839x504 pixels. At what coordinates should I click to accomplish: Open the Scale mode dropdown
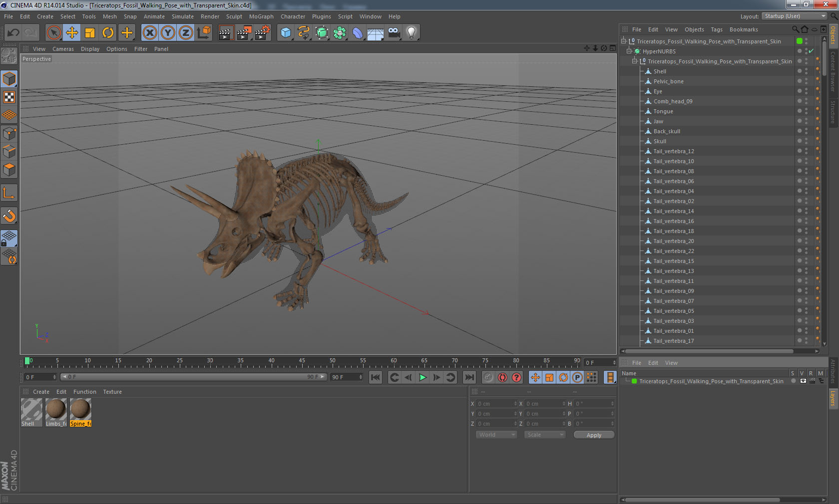pyautogui.click(x=544, y=435)
